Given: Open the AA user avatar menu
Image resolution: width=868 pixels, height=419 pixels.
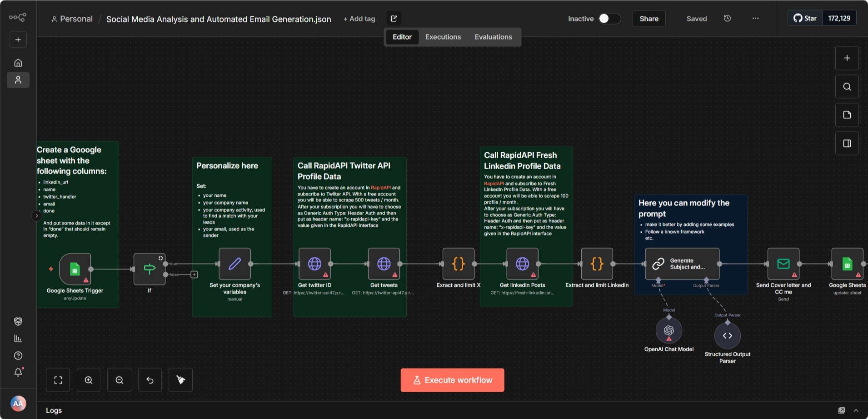Looking at the screenshot, I should (18, 404).
